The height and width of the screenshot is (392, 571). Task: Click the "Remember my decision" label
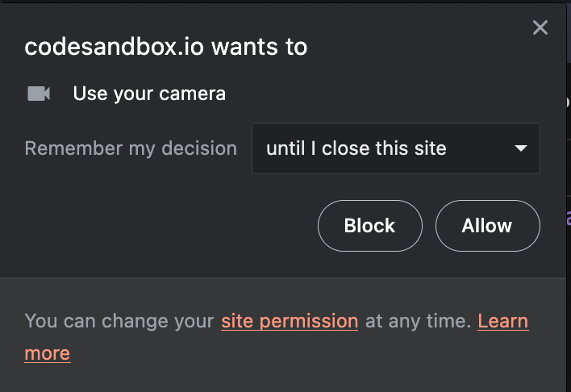click(x=131, y=148)
